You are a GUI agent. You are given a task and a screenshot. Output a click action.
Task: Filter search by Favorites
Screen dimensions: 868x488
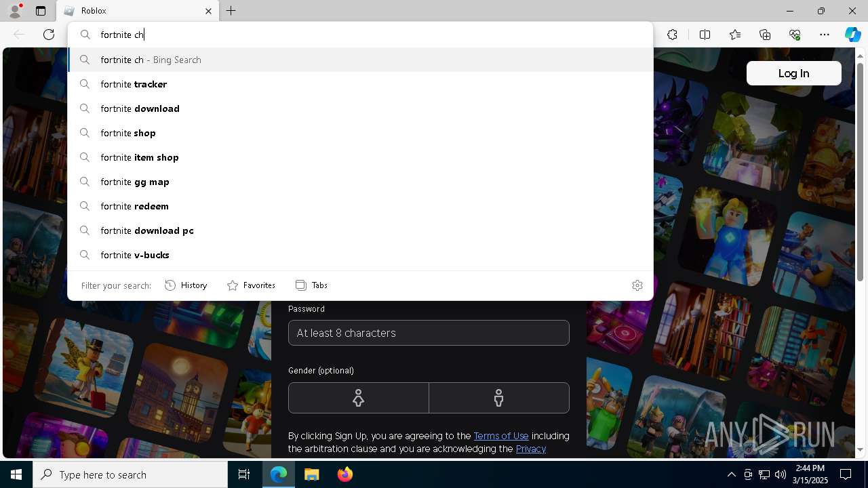coord(251,285)
